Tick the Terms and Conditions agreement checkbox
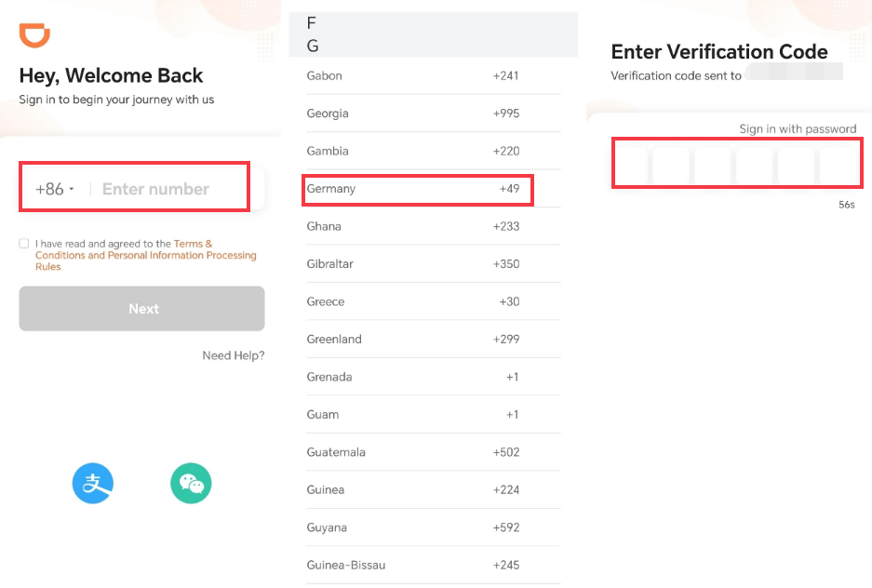The image size is (872, 588). (x=24, y=244)
